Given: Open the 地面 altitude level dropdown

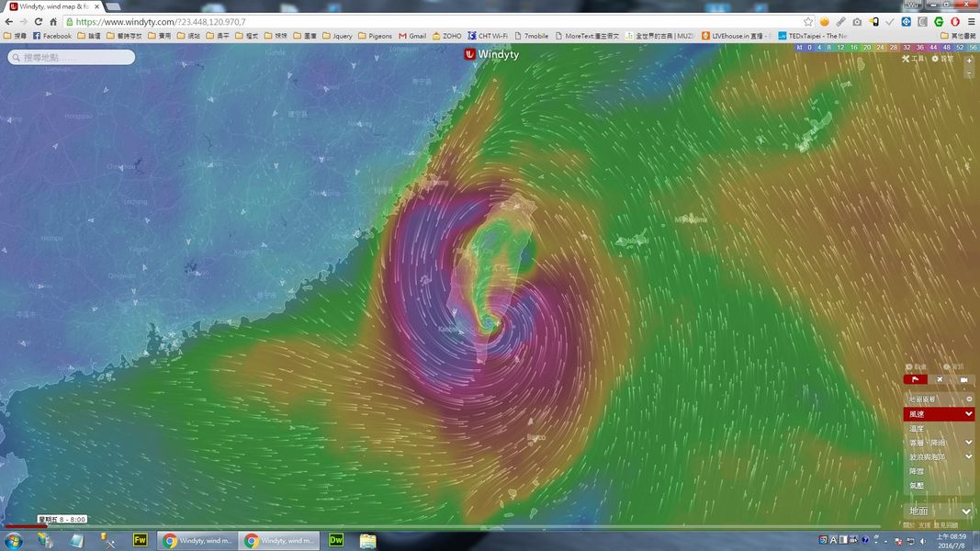Looking at the screenshot, I should click(966, 512).
